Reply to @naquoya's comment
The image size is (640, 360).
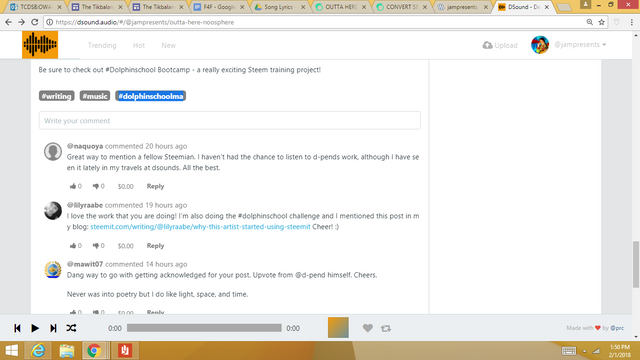[x=155, y=186]
